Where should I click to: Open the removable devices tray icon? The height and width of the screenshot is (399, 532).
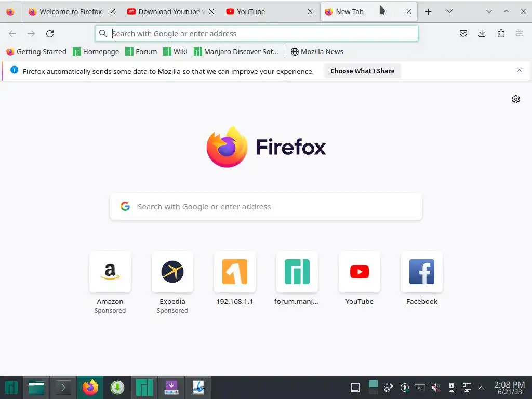pyautogui.click(x=451, y=388)
